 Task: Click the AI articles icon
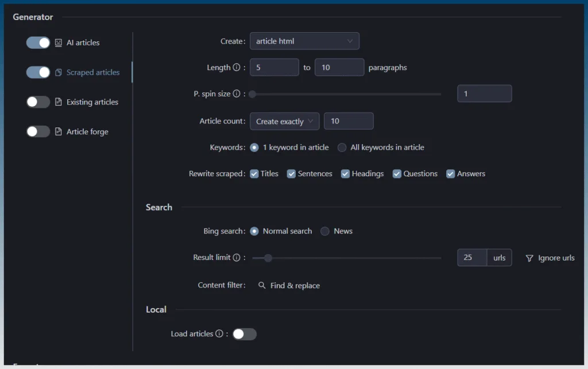59,42
